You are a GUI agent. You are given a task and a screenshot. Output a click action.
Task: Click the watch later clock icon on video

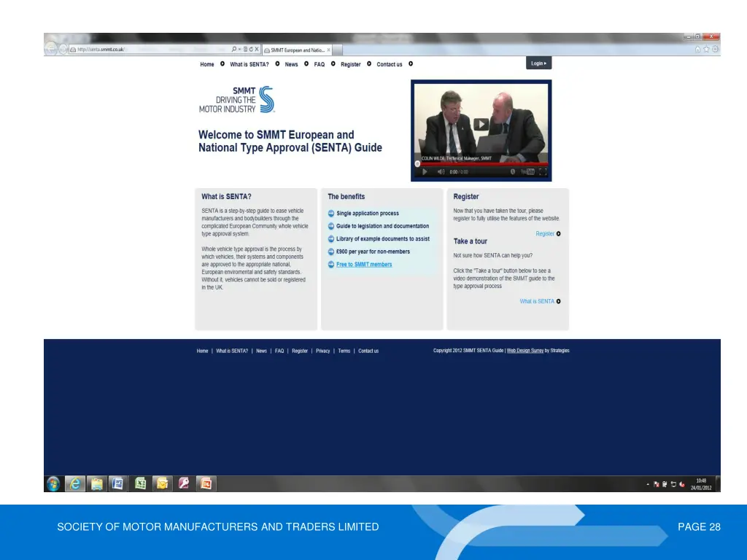513,172
